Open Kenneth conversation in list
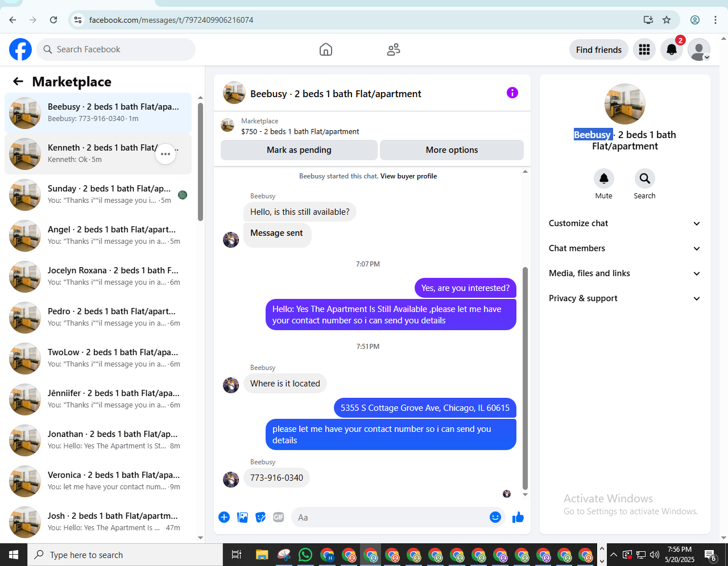Viewport: 728px width, 566px height. (98, 154)
